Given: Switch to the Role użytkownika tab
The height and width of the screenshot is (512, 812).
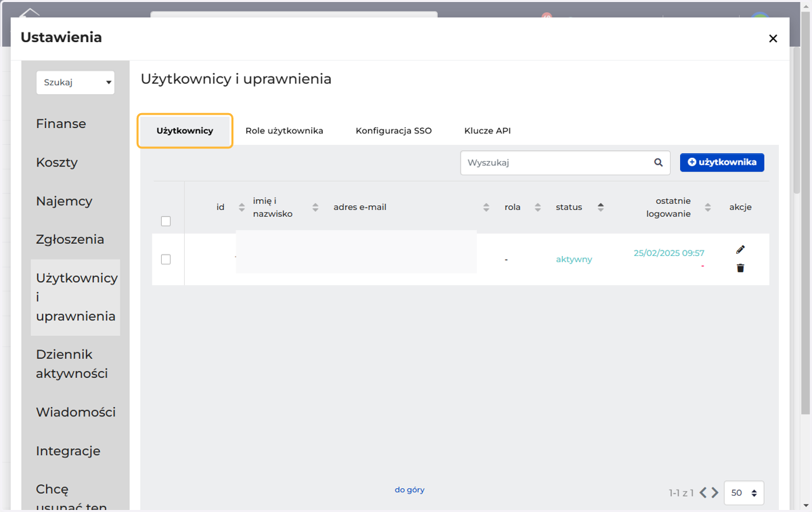Looking at the screenshot, I should (284, 131).
